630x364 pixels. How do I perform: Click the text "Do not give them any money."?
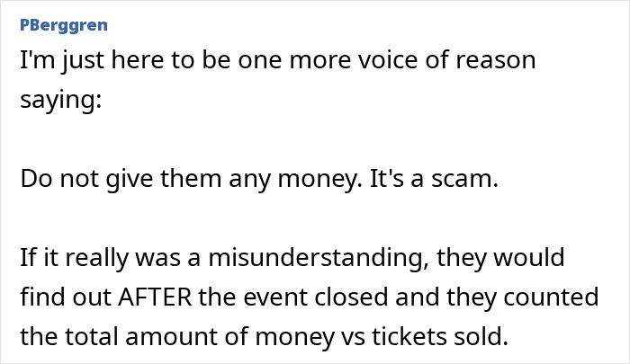click(x=190, y=179)
